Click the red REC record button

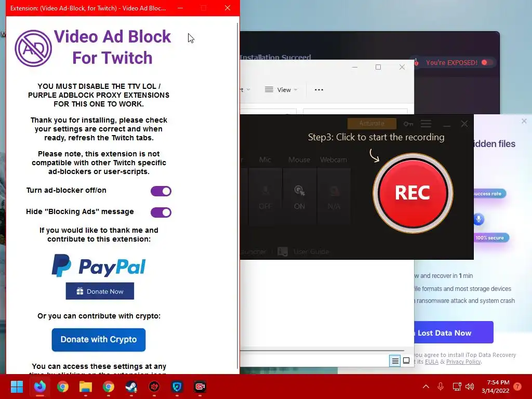coord(413,193)
